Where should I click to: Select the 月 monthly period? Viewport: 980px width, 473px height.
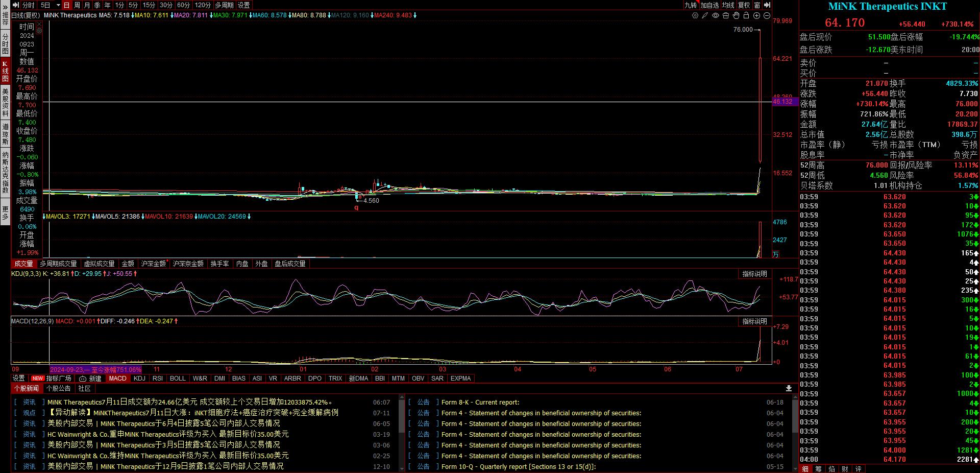pyautogui.click(x=87, y=5)
